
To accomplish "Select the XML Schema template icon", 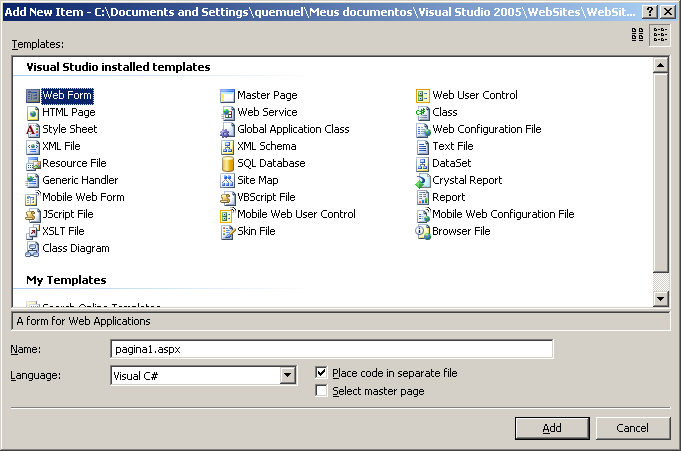I will [227, 146].
